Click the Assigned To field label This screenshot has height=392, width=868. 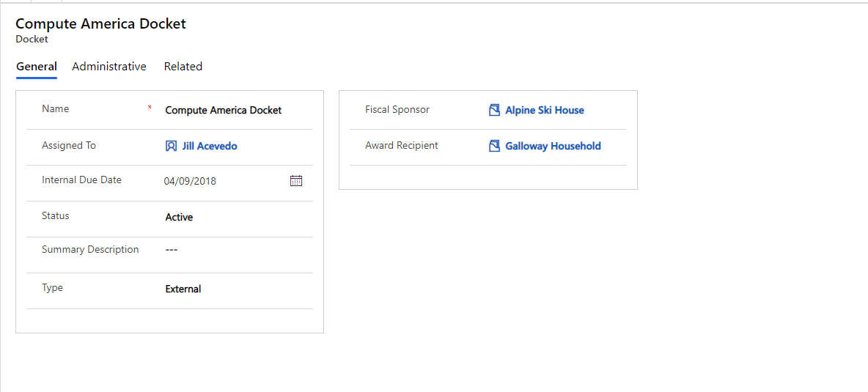coord(69,145)
